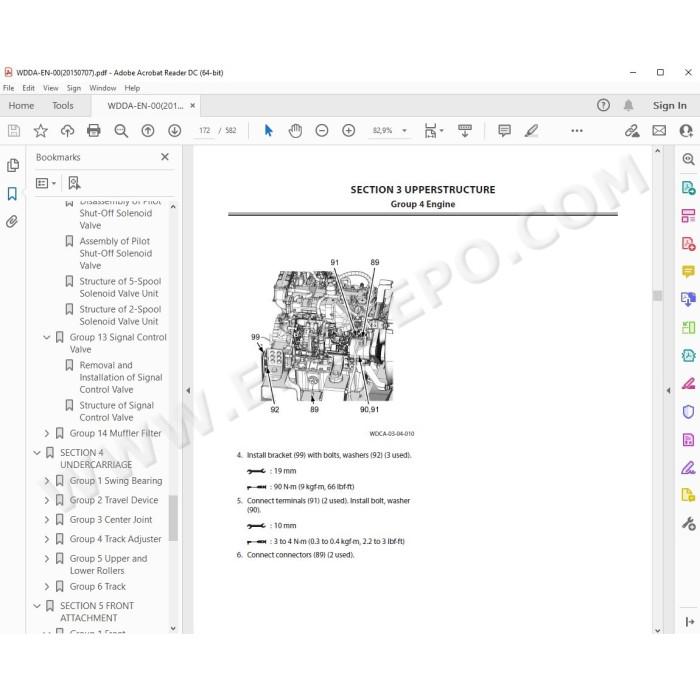Open fit page options icon
700x700 pixels.
433,130
